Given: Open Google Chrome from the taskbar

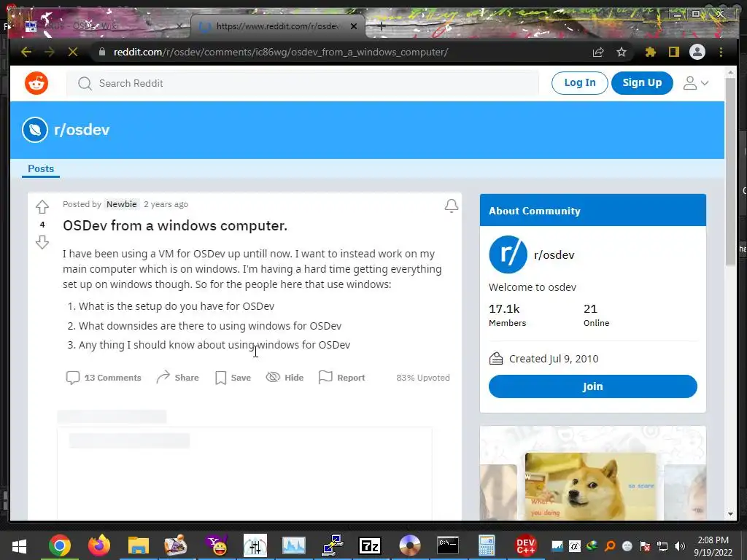Looking at the screenshot, I should point(60,545).
